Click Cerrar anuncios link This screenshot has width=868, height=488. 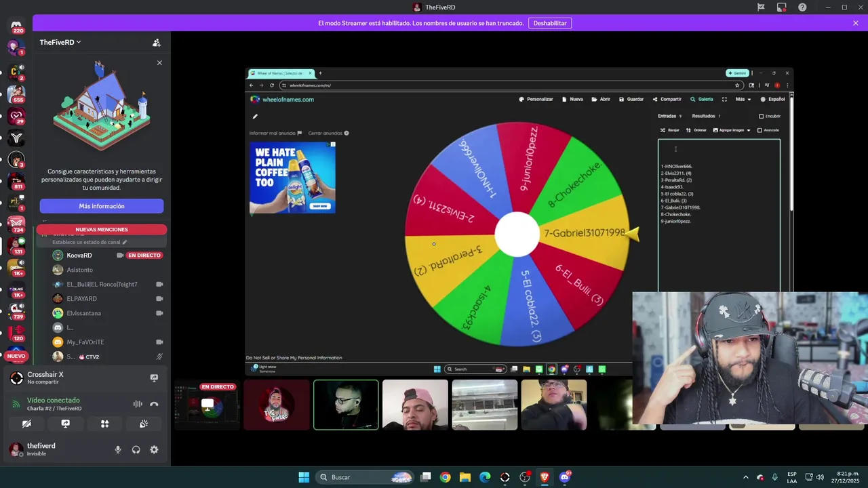pyautogui.click(x=328, y=133)
